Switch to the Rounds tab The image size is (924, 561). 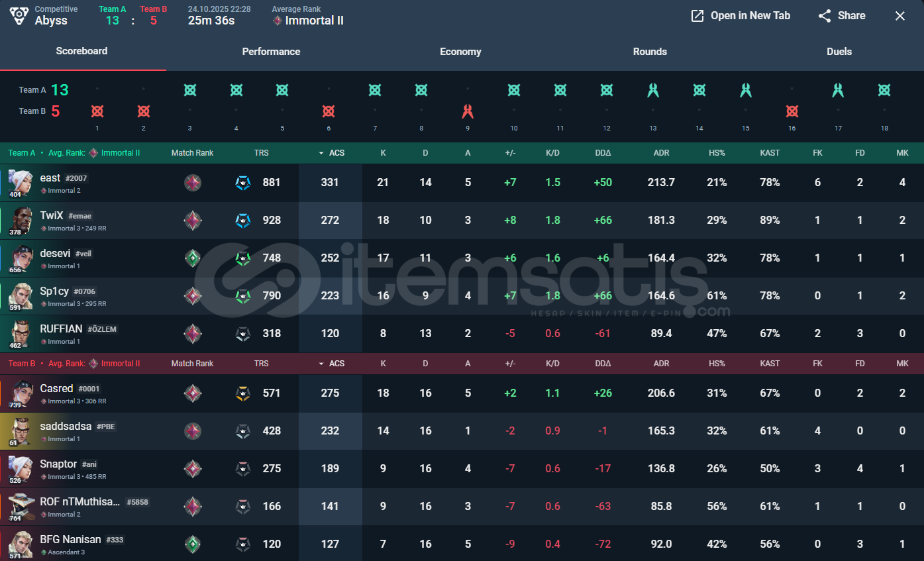(650, 51)
